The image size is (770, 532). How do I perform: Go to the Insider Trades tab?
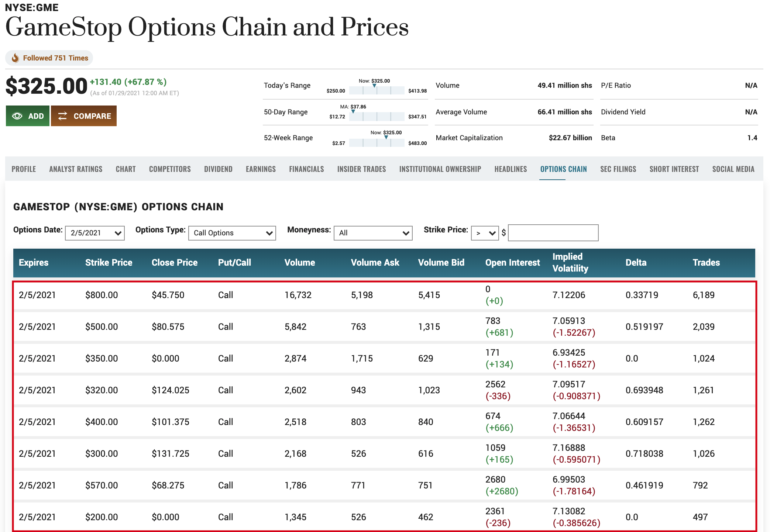coord(361,169)
